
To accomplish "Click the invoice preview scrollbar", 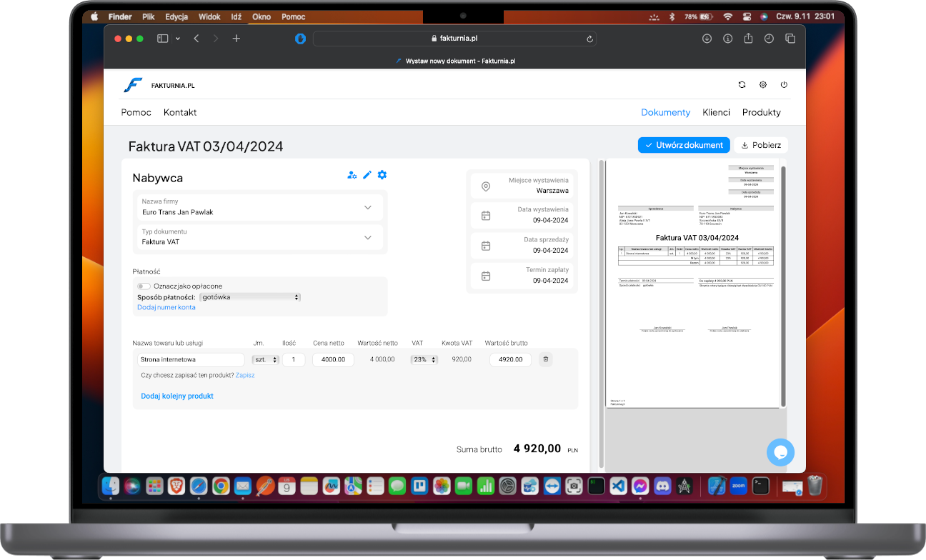I will (784, 286).
